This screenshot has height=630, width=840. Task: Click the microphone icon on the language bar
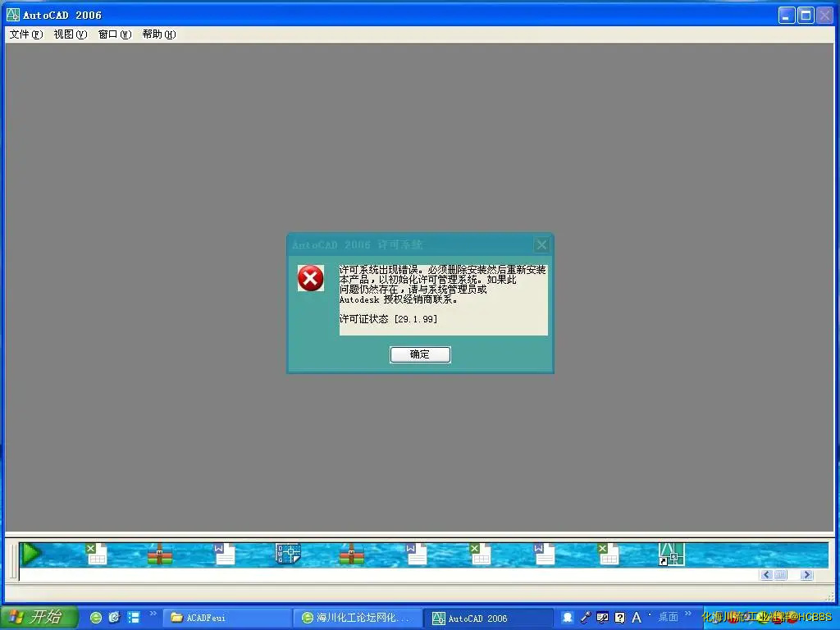(x=586, y=618)
